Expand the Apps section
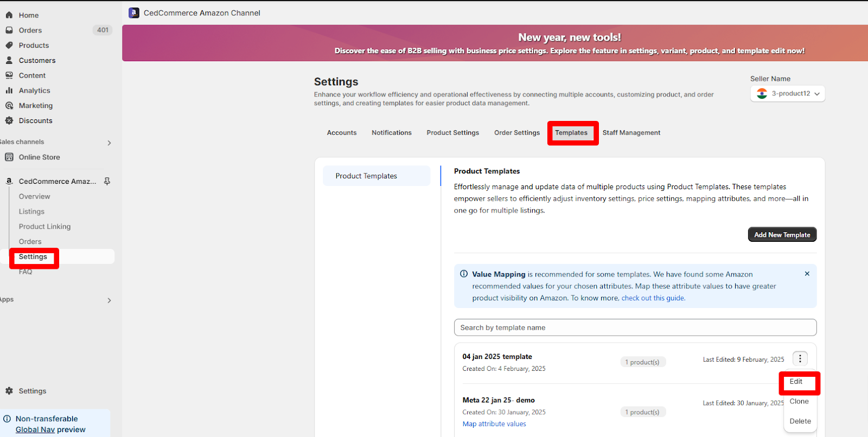868x437 pixels. (x=109, y=300)
